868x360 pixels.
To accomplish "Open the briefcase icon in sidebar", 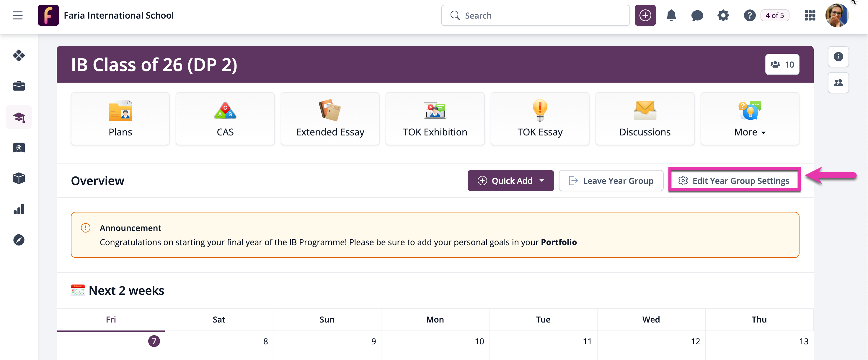I will coord(19,86).
